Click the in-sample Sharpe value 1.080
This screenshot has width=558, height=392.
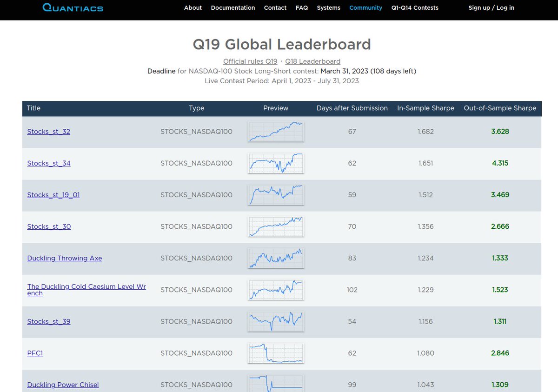[425, 353]
